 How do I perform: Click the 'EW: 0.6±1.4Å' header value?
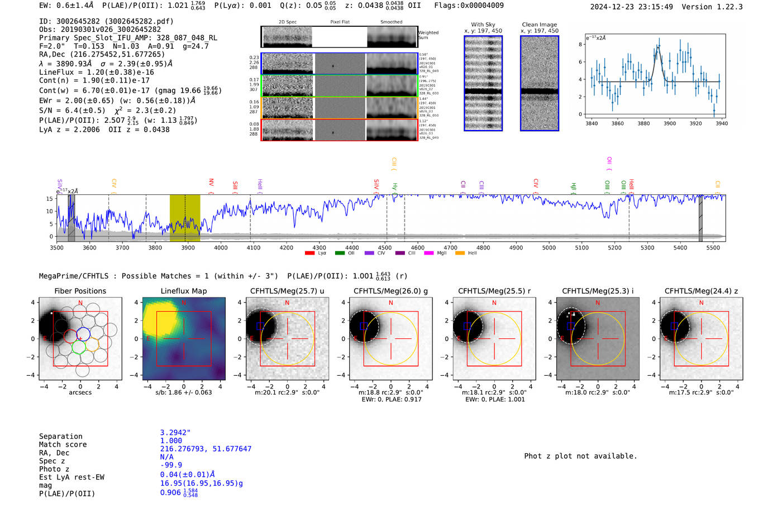pyautogui.click(x=66, y=5)
